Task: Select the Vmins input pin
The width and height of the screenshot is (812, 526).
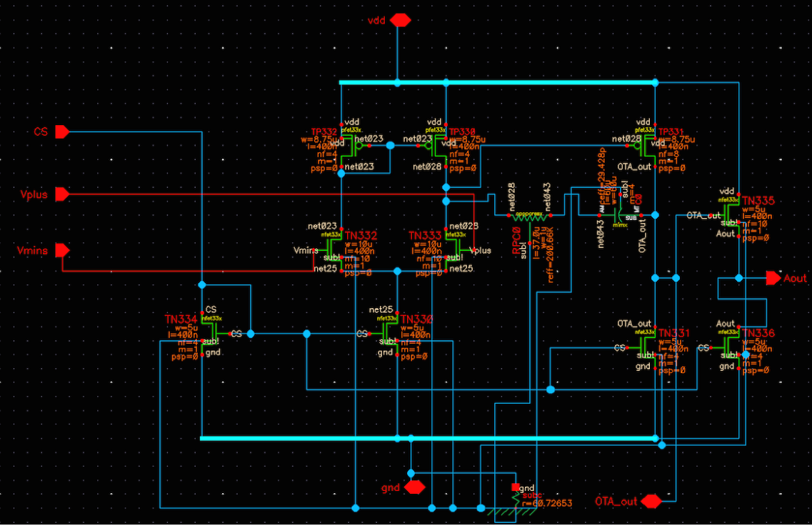Action: [x=62, y=250]
